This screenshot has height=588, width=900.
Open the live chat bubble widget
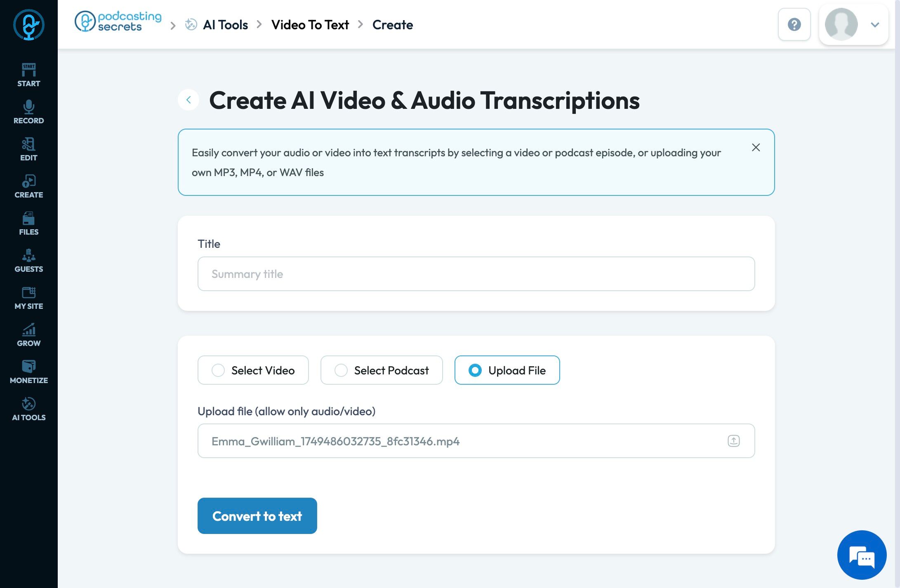862,555
